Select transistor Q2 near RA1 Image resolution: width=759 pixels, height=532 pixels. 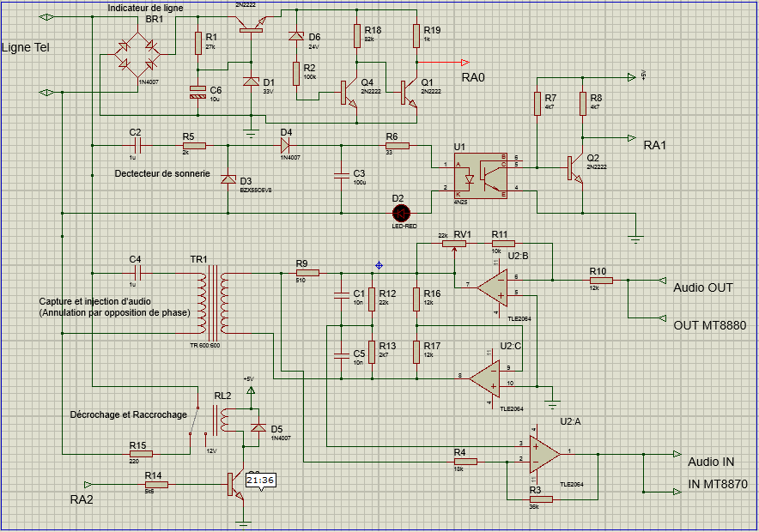tap(575, 168)
